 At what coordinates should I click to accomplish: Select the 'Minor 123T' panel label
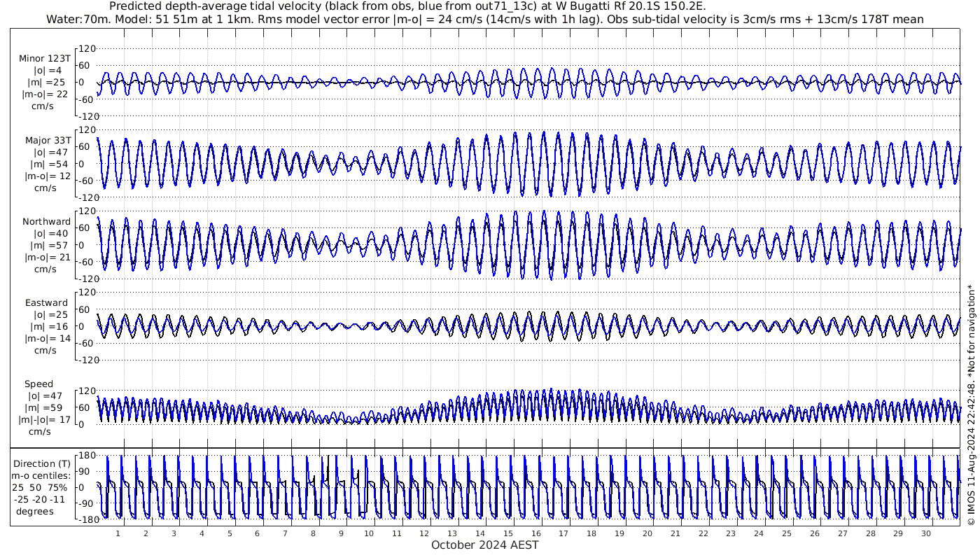pos(45,59)
